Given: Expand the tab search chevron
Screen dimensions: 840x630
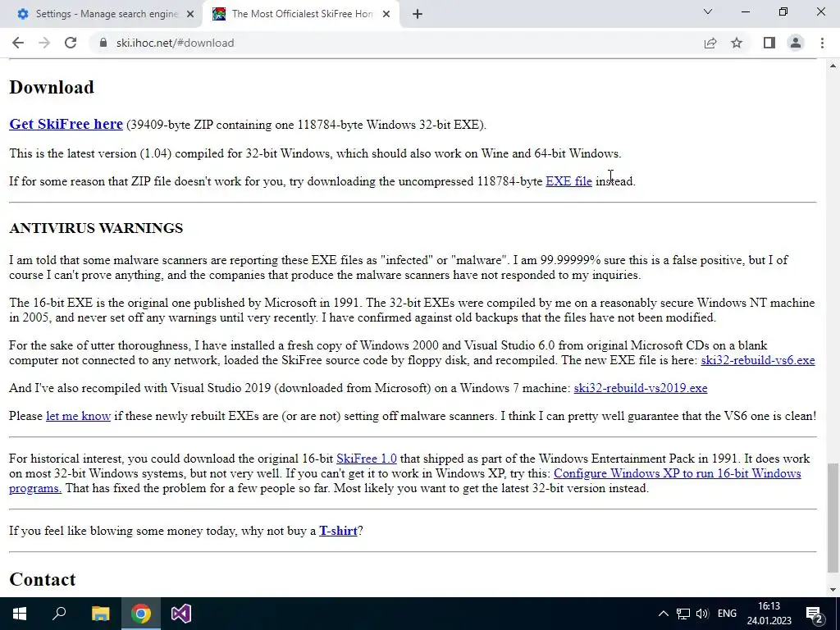Looking at the screenshot, I should (x=708, y=11).
